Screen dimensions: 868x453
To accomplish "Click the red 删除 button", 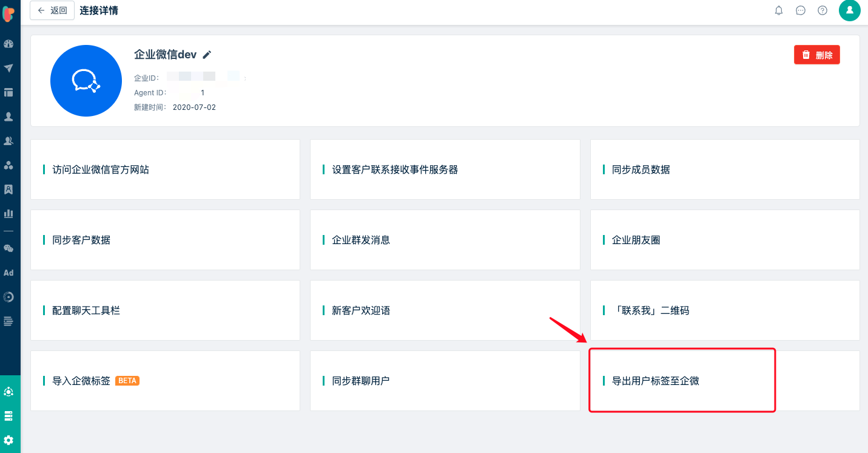I will point(816,55).
